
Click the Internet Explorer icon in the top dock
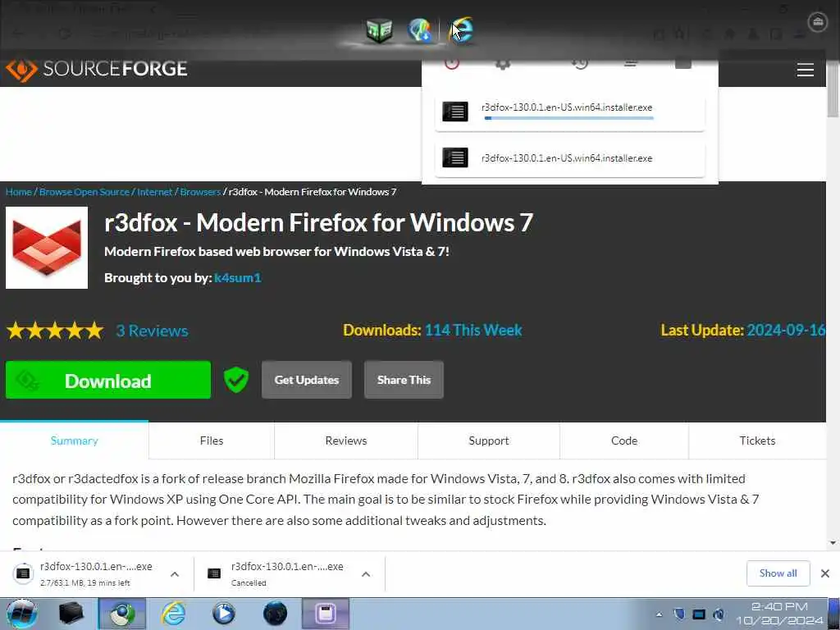tap(461, 30)
